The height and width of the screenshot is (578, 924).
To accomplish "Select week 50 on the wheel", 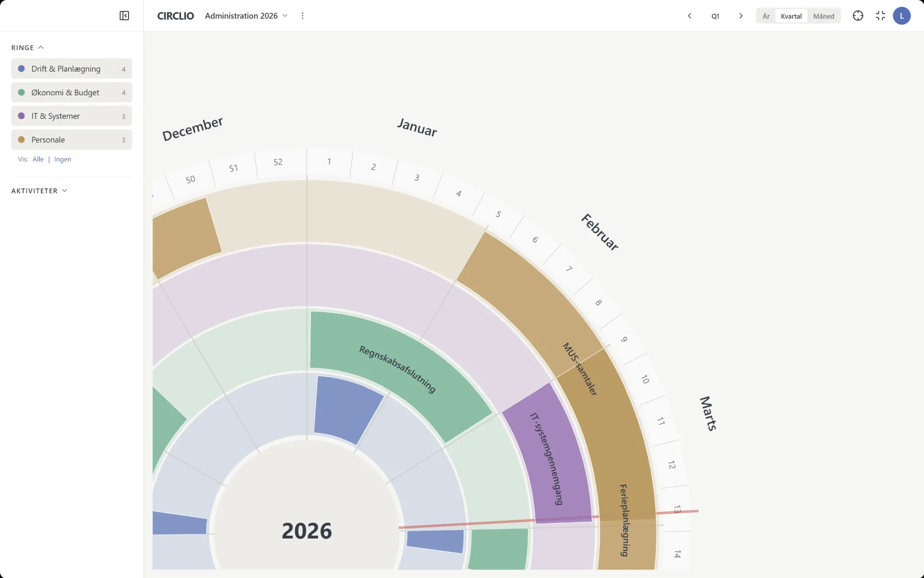I will pos(191,179).
